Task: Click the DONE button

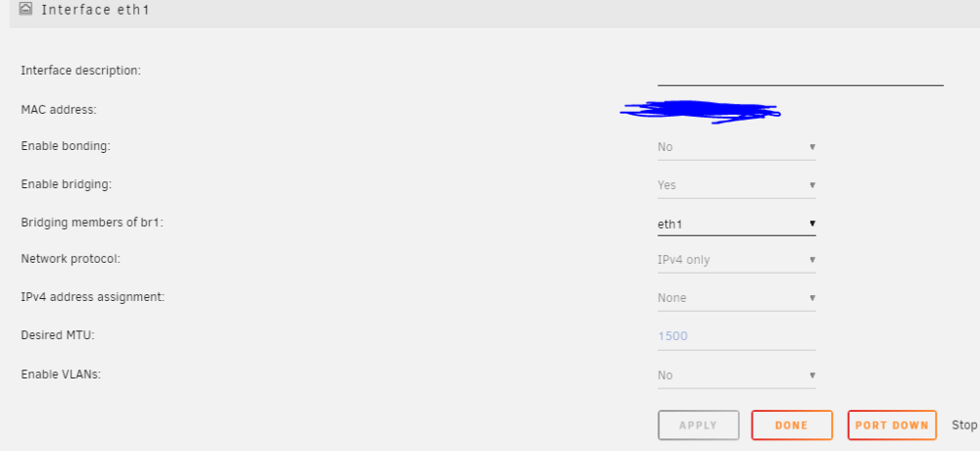Action: (792, 426)
